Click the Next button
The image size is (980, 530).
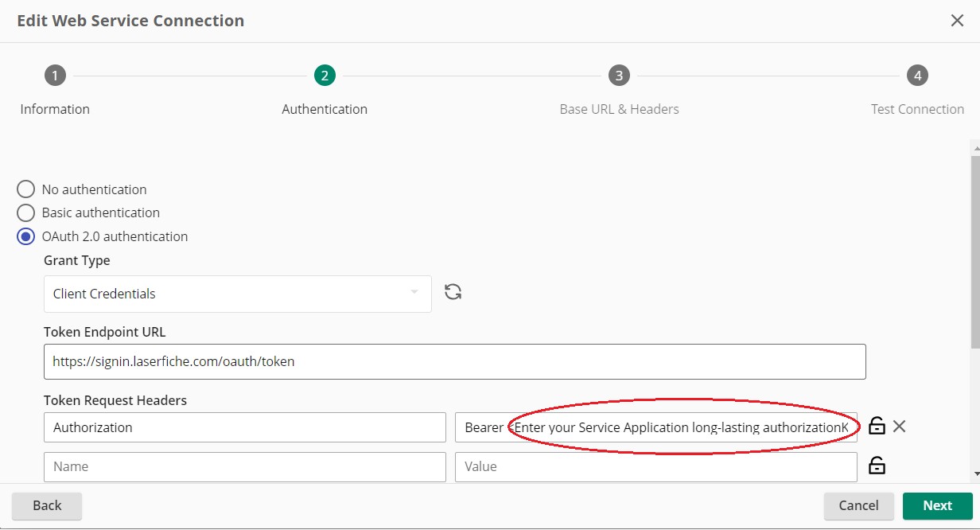click(x=937, y=505)
